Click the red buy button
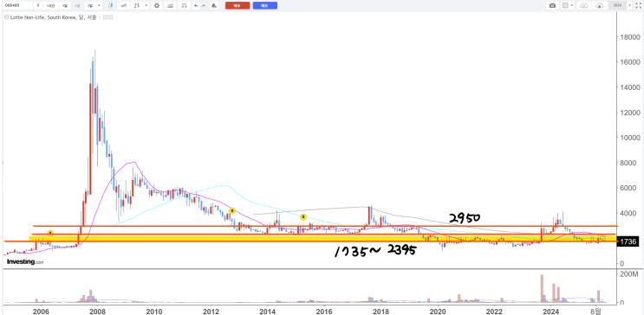 point(237,6)
